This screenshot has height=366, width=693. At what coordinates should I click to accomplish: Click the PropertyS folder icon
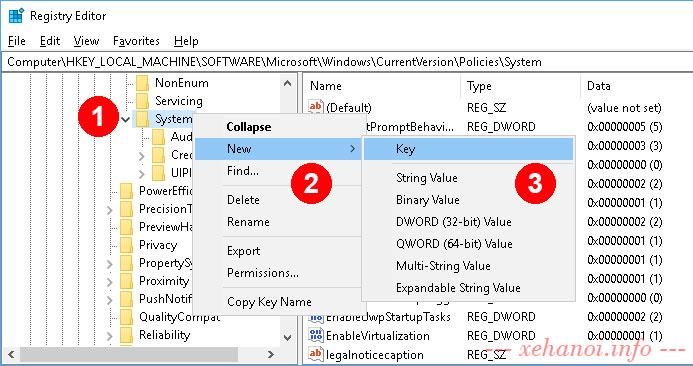point(126,263)
